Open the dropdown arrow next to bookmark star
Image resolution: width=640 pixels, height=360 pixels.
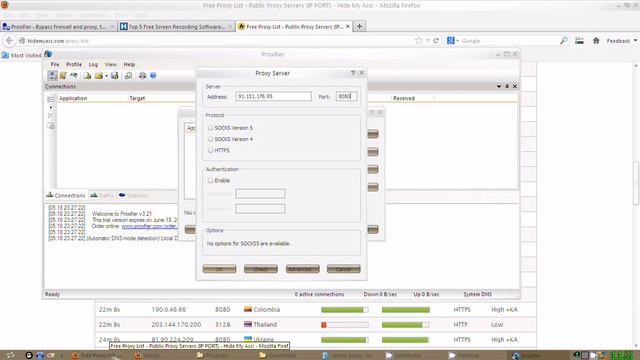pyautogui.click(x=427, y=40)
